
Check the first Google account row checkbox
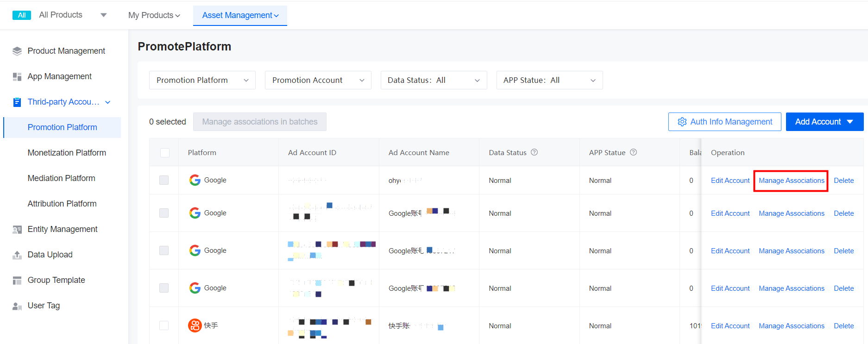164,180
